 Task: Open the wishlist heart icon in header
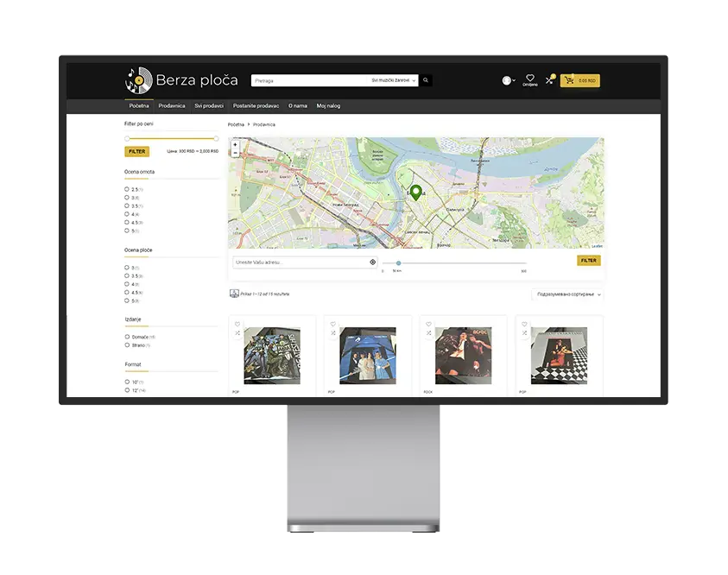coord(529,78)
